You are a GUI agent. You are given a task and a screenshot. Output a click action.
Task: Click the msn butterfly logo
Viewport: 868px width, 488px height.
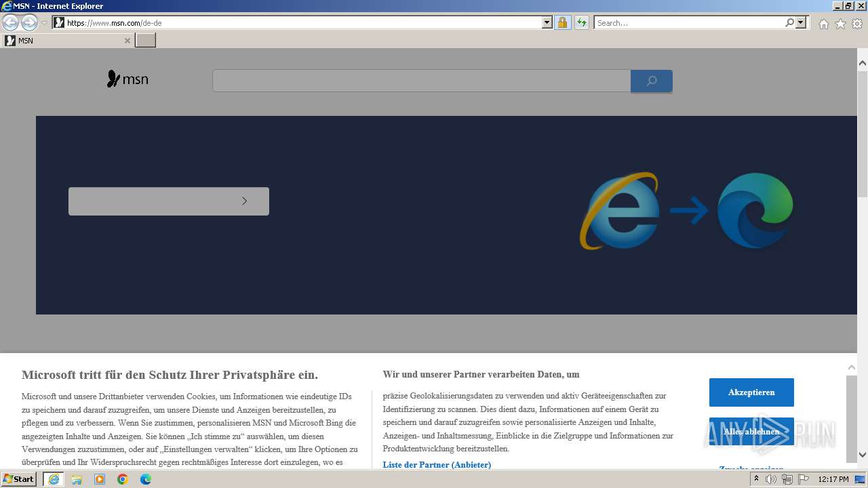[127, 79]
